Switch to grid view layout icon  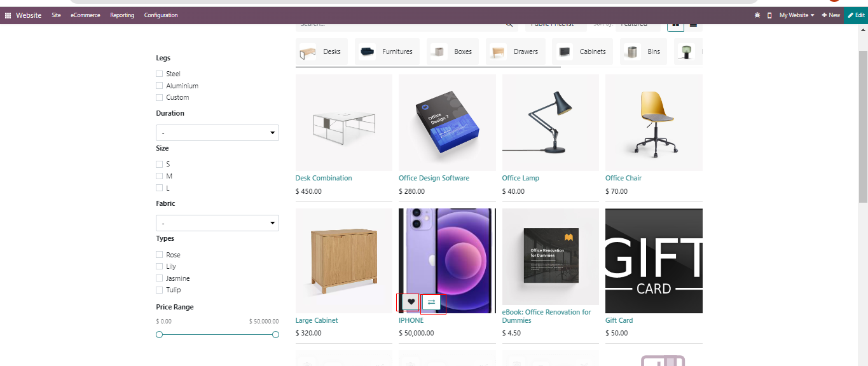(675, 25)
